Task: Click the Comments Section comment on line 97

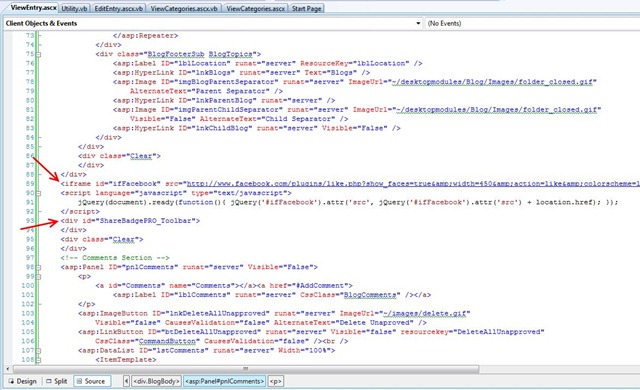Action: [115, 258]
